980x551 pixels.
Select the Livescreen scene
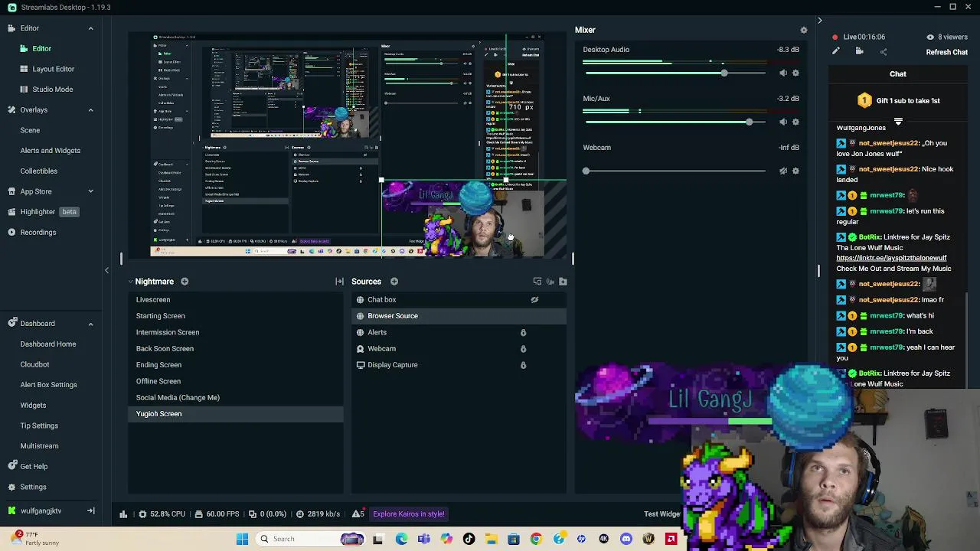click(x=236, y=300)
